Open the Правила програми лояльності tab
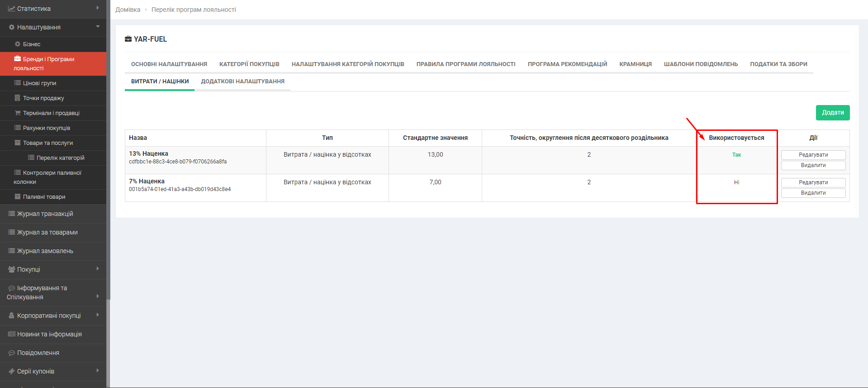The width and height of the screenshot is (868, 388). click(465, 64)
